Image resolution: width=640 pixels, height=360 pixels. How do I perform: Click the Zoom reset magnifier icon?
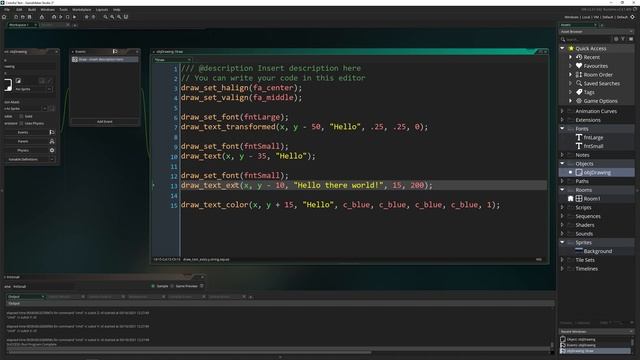[x=105, y=17]
